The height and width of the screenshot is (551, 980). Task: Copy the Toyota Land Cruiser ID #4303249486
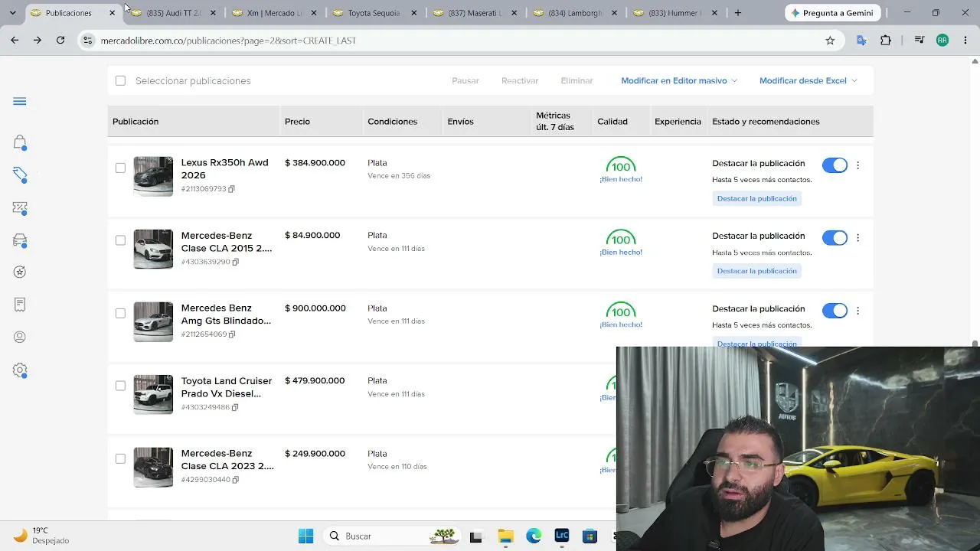pos(235,407)
